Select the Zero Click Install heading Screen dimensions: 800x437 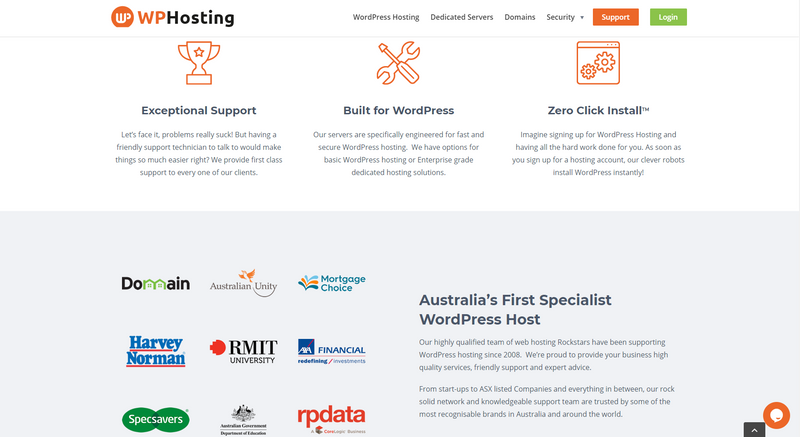point(598,110)
